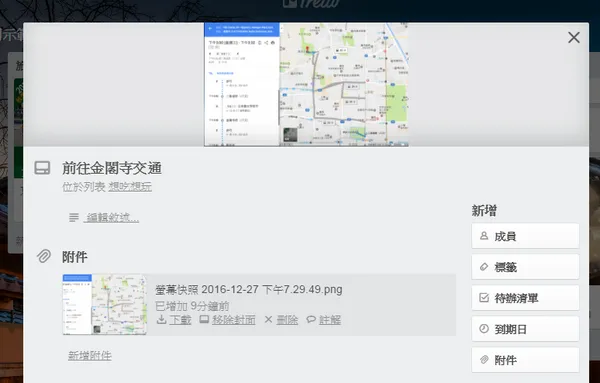This screenshot has height=383, width=600.
Task: Click the 新增 sidebar heading
Action: coord(484,210)
